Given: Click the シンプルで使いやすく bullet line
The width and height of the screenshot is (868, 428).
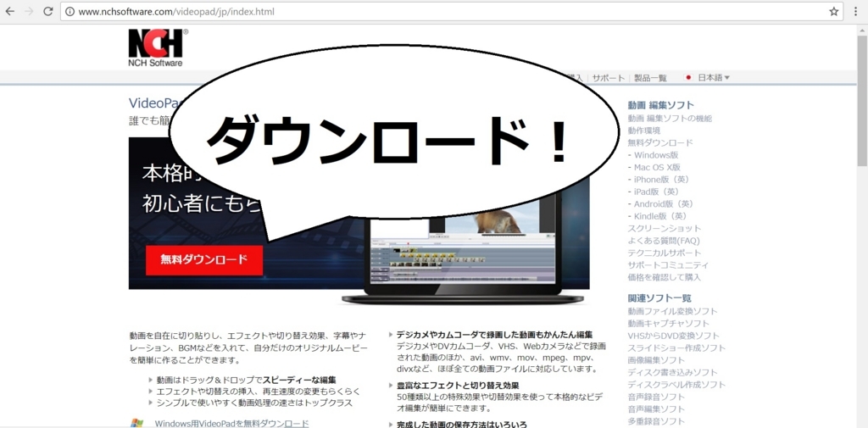Looking at the screenshot, I should tap(254, 403).
